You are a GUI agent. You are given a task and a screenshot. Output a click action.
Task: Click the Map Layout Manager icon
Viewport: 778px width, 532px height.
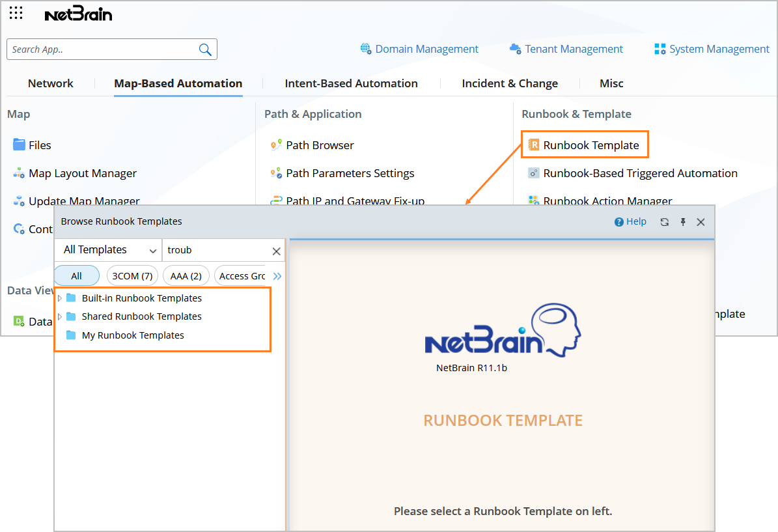(x=19, y=173)
